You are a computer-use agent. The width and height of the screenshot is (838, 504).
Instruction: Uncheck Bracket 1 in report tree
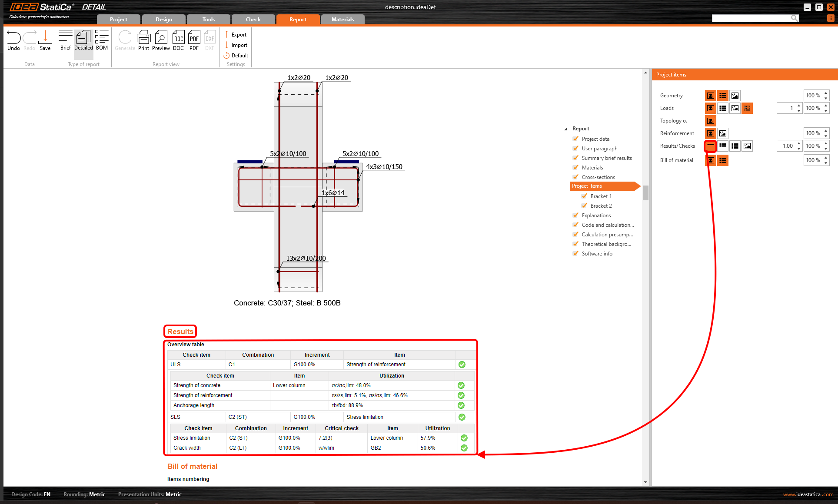click(x=585, y=196)
